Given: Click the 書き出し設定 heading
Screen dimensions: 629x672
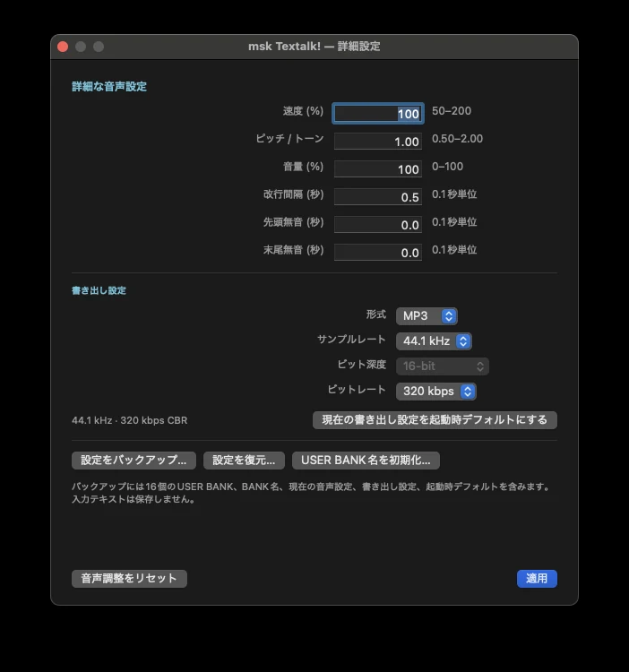Looking at the screenshot, I should [99, 290].
